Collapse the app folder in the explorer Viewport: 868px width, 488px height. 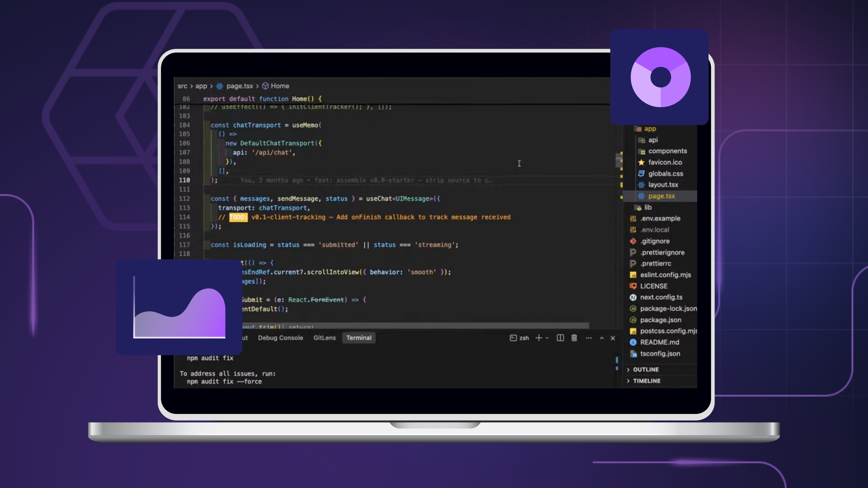click(645, 129)
